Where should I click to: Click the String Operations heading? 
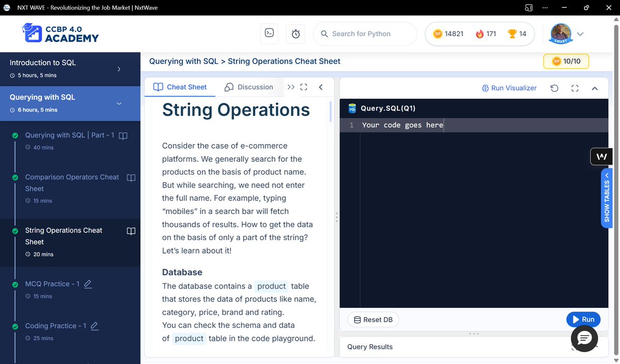236,109
